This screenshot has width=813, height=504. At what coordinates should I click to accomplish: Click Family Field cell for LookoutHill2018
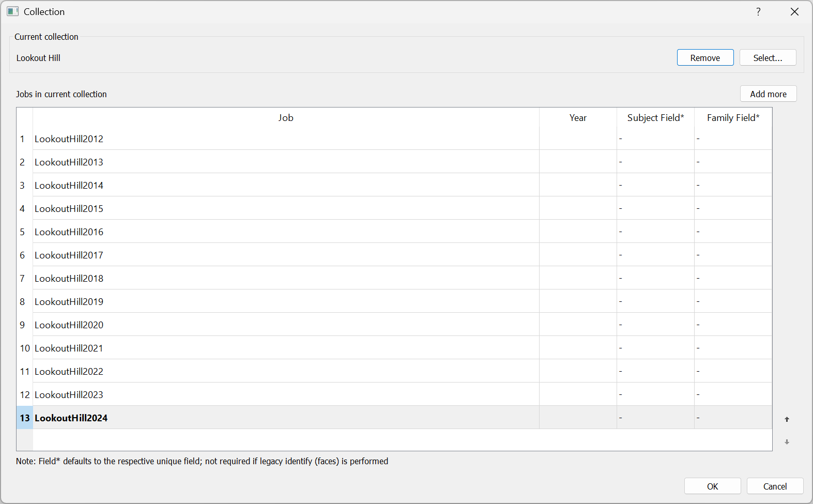point(733,278)
